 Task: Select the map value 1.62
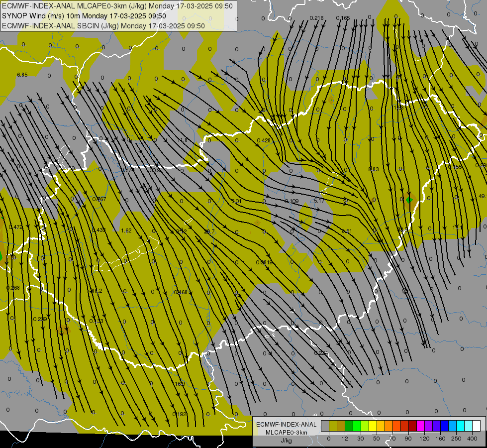(x=126, y=230)
